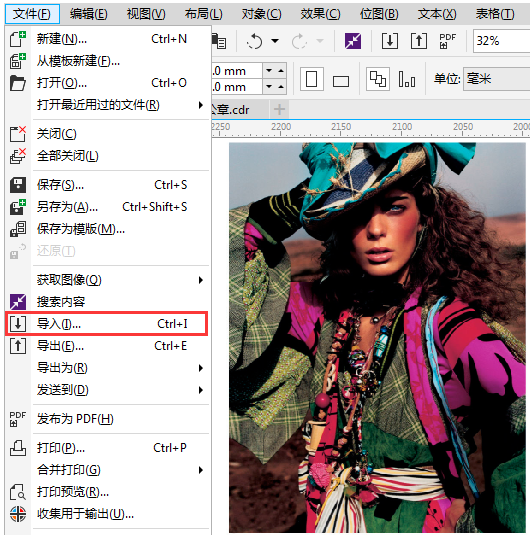Choose 导入(I)... menu entry

[x=106, y=323]
